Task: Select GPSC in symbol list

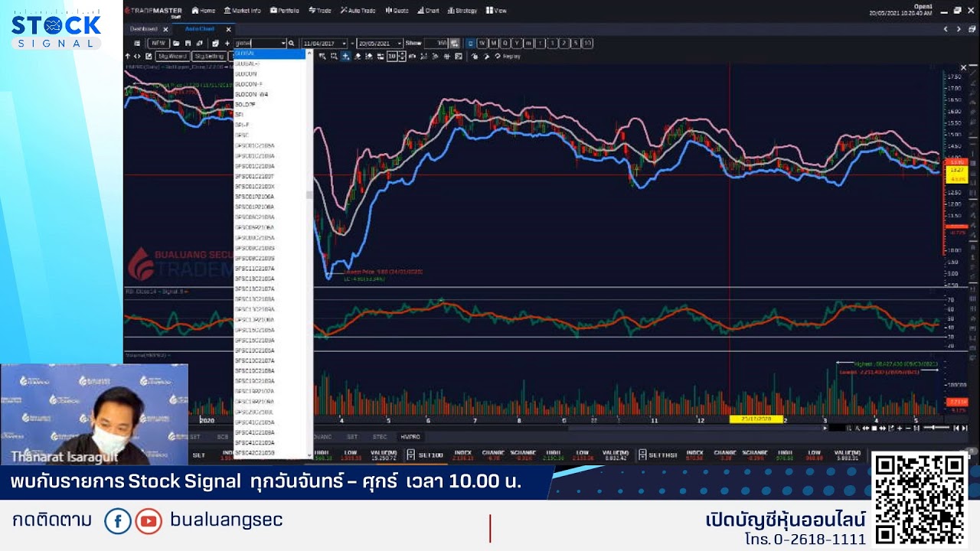Action: coord(269,135)
